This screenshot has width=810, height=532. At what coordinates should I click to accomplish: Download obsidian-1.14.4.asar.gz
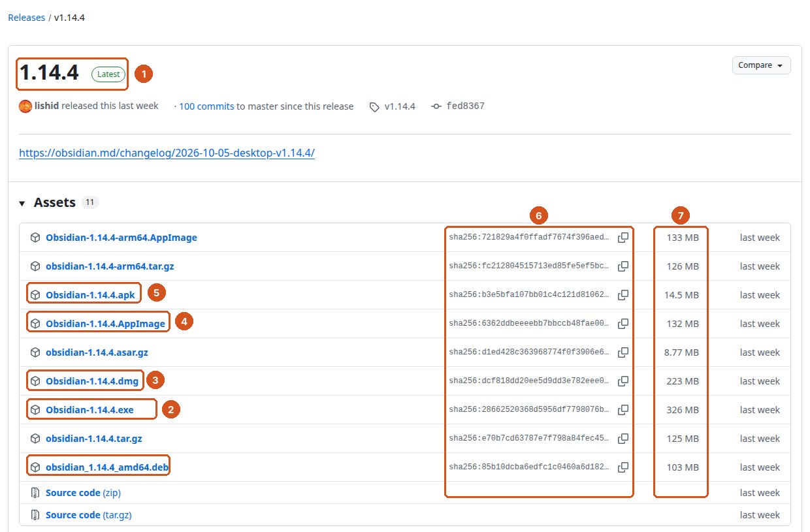pyautogui.click(x=97, y=352)
